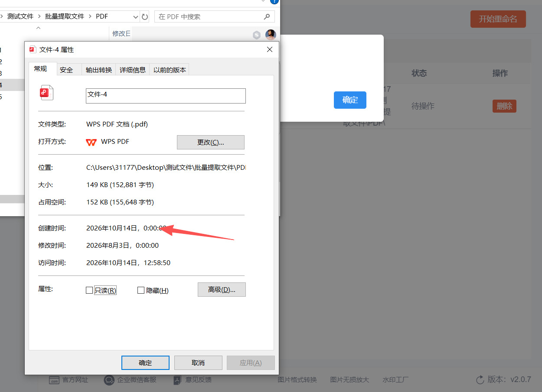Open the 详细信息 tab

point(133,70)
